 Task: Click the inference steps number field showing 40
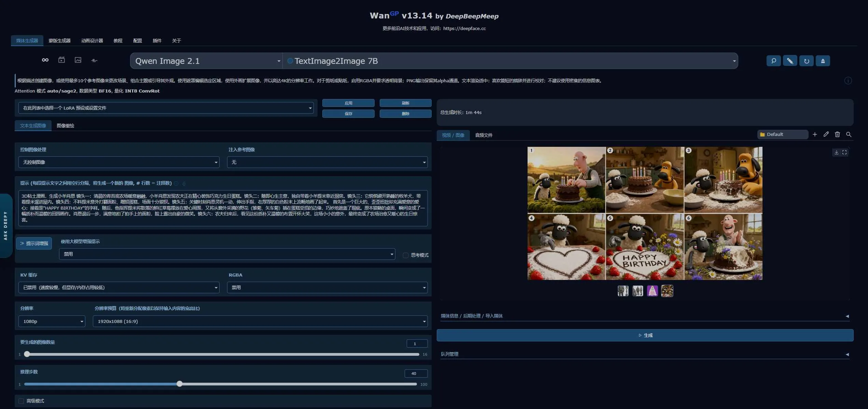(416, 373)
